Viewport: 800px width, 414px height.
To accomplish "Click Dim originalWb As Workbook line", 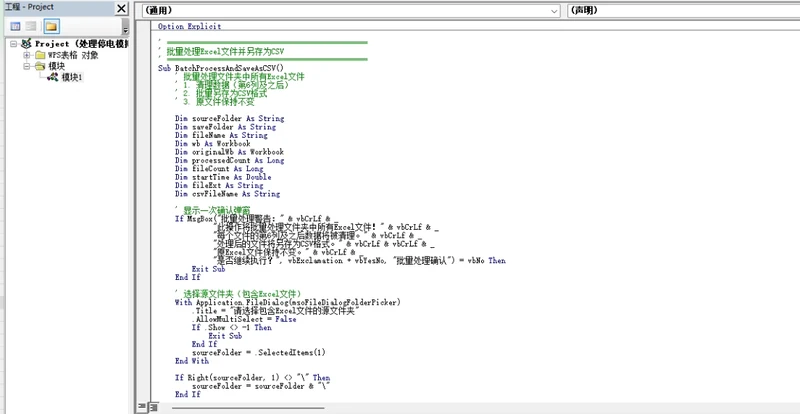I will pos(229,152).
